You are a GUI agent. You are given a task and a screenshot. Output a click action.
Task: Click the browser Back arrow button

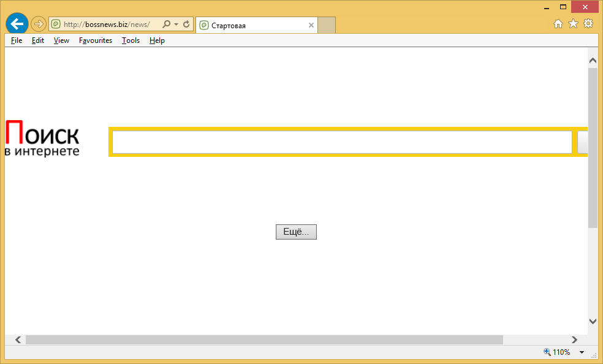17,25
